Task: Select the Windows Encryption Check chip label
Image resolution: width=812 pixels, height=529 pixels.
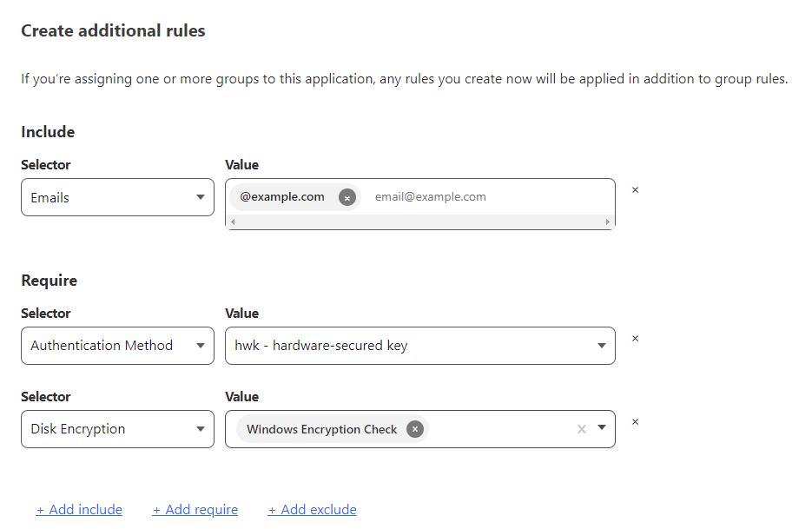Action: [x=321, y=429]
